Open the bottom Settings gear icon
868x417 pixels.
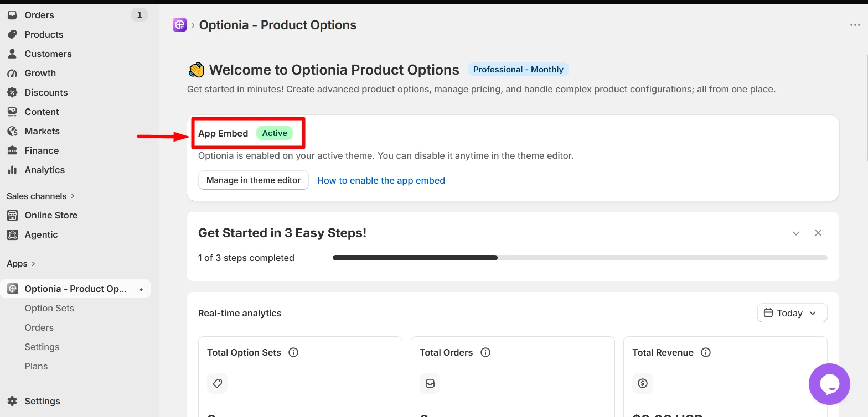tap(12, 401)
